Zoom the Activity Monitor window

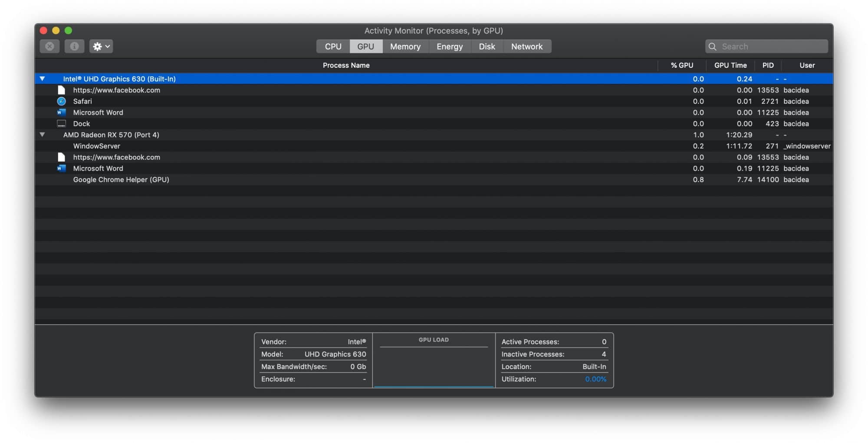click(x=68, y=30)
